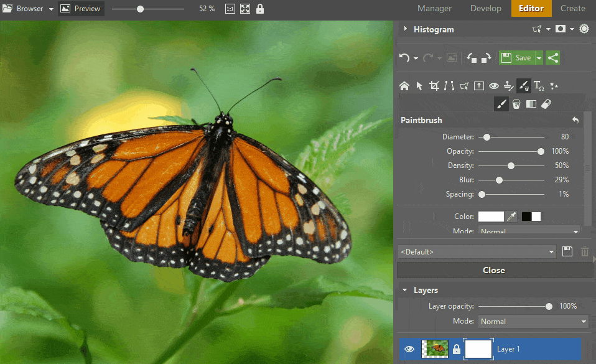Select the Text tool
Viewport: 596px width, 364px height.
pyautogui.click(x=539, y=86)
